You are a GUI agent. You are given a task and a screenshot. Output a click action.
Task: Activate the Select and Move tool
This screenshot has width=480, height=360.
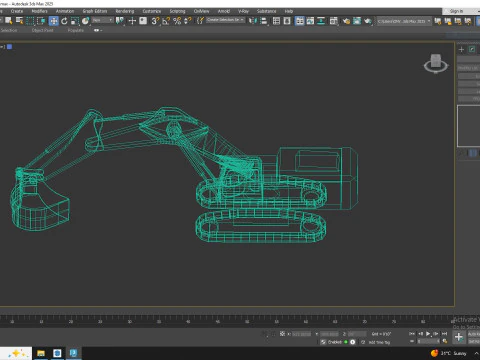tap(53, 21)
